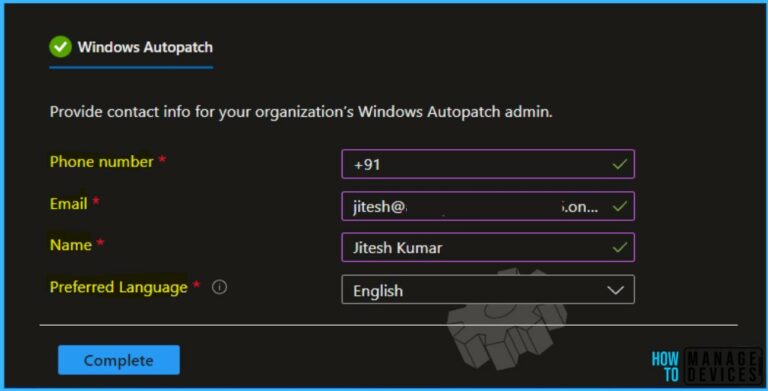768x391 pixels.
Task: Click the Phone number input field
Action: tap(488, 164)
